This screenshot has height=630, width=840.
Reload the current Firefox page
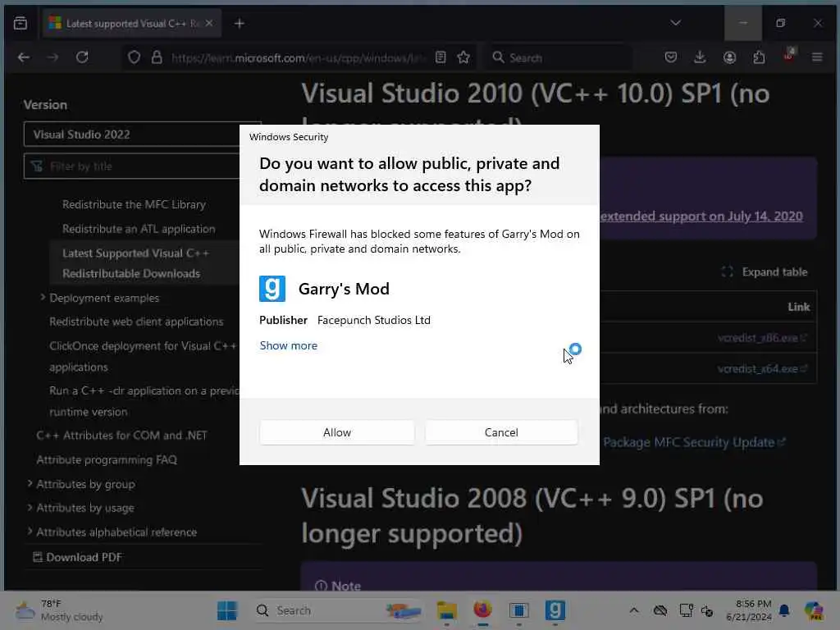(82, 57)
